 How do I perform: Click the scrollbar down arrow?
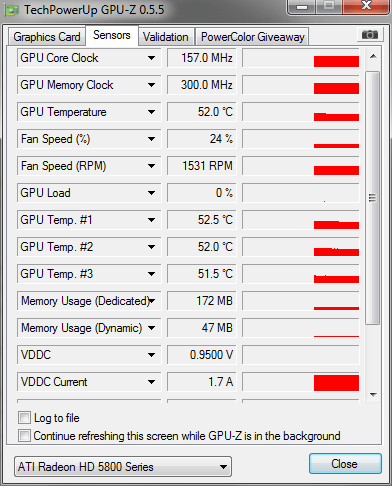[373, 395]
